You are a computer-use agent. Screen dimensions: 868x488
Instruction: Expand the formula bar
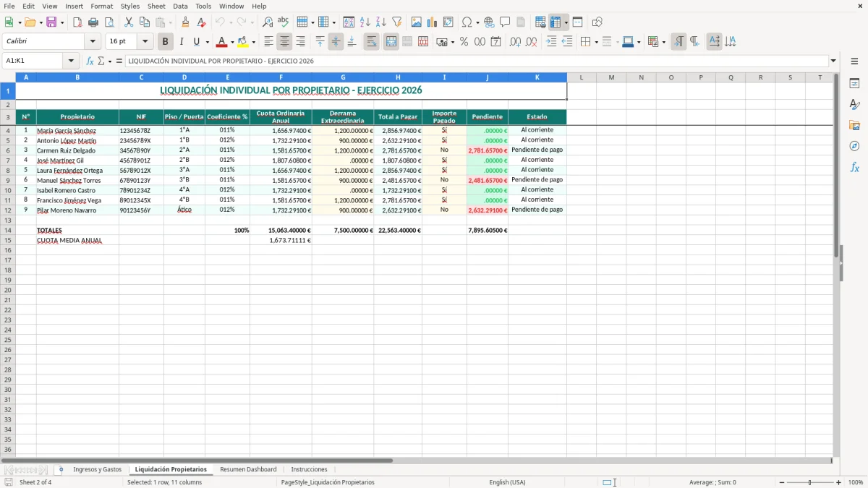pos(833,61)
